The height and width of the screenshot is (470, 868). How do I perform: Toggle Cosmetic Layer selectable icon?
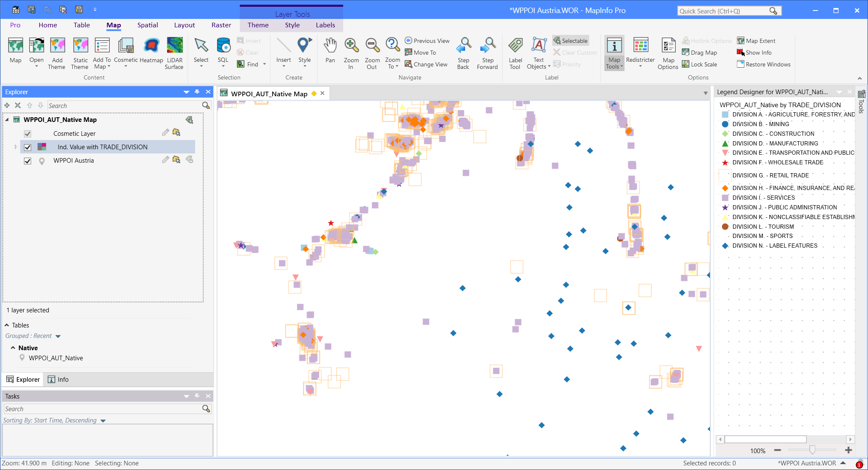tap(176, 133)
